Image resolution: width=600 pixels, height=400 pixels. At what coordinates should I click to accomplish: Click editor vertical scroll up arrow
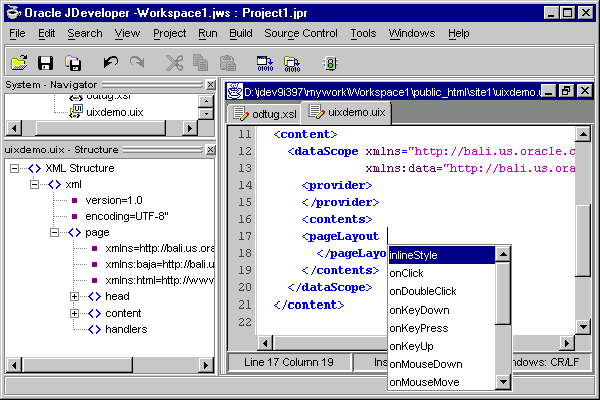tap(583, 134)
